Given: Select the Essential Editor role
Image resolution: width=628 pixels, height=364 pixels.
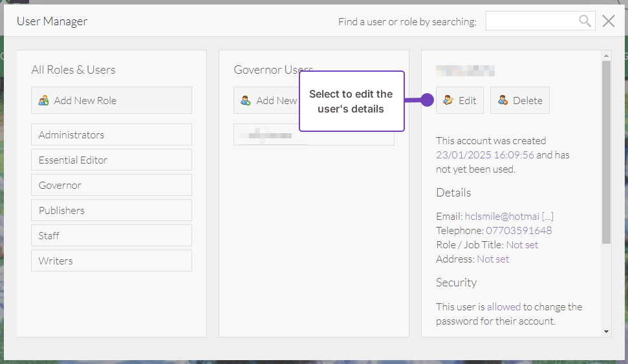Looking at the screenshot, I should 111,160.
